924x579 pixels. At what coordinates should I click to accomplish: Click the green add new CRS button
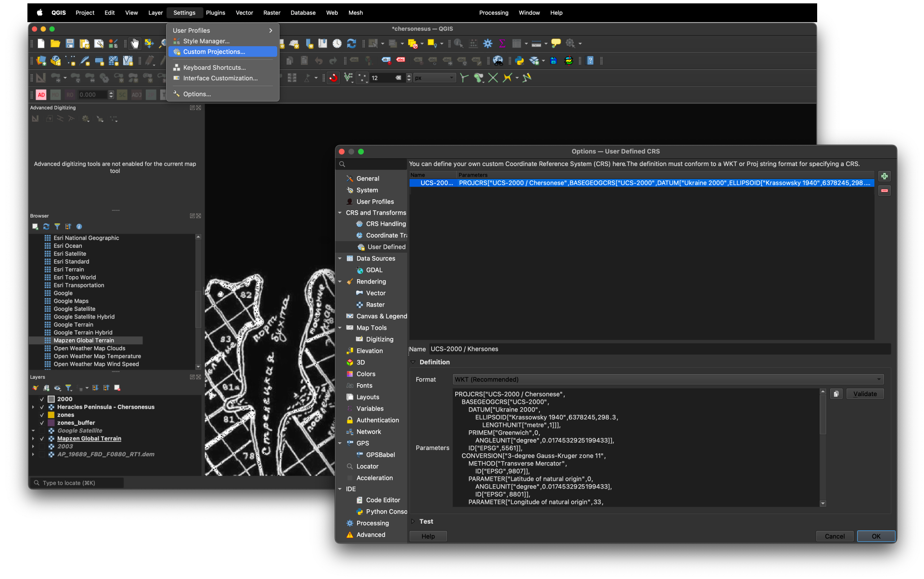pos(884,176)
